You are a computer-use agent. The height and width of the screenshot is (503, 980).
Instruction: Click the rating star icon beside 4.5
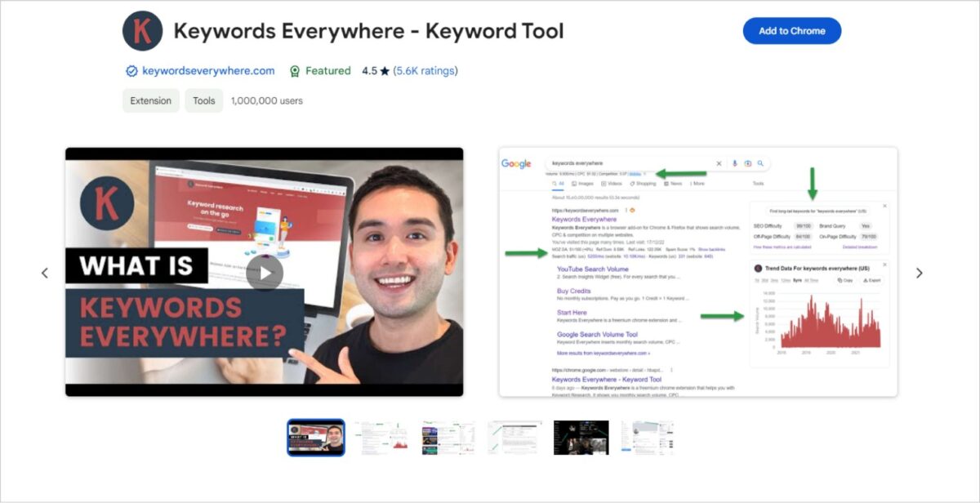pos(385,71)
